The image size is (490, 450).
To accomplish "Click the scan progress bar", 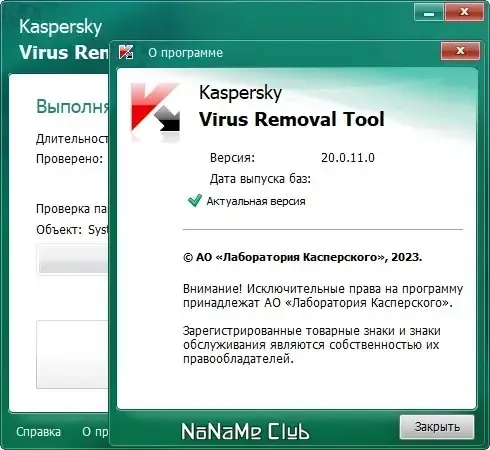I will 73,260.
